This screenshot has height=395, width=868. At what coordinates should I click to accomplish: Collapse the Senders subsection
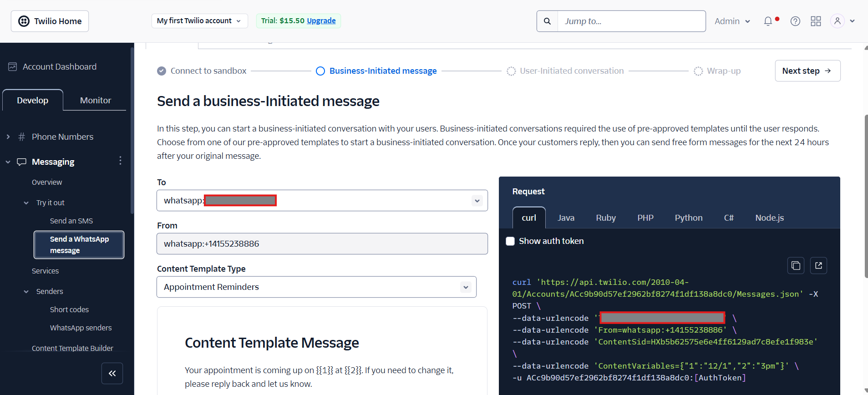(26, 292)
